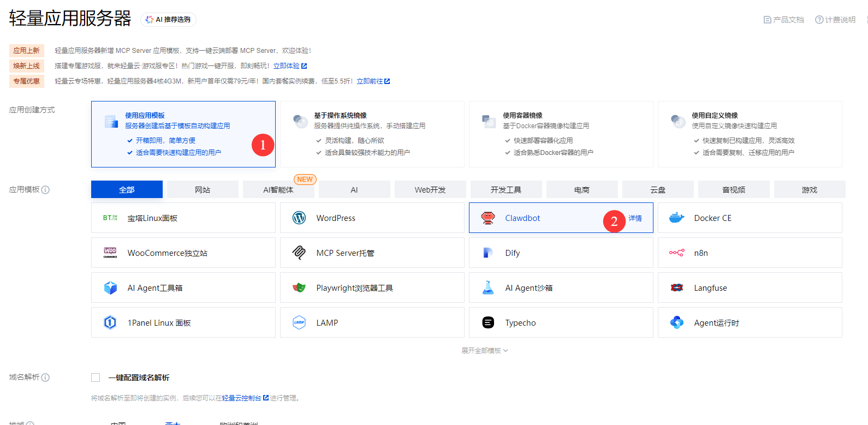868x425 pixels.
Task: Click the Agent运行时 logo icon
Action: tap(677, 322)
